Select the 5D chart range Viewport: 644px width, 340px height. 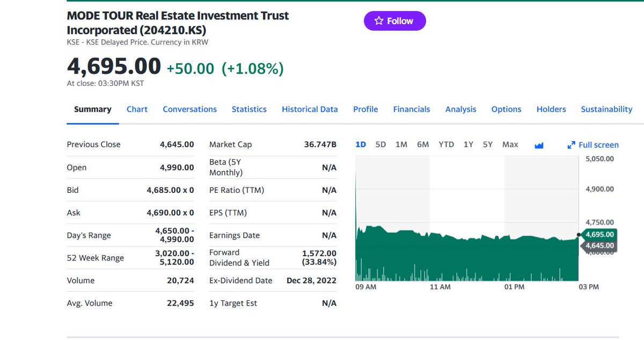click(380, 144)
